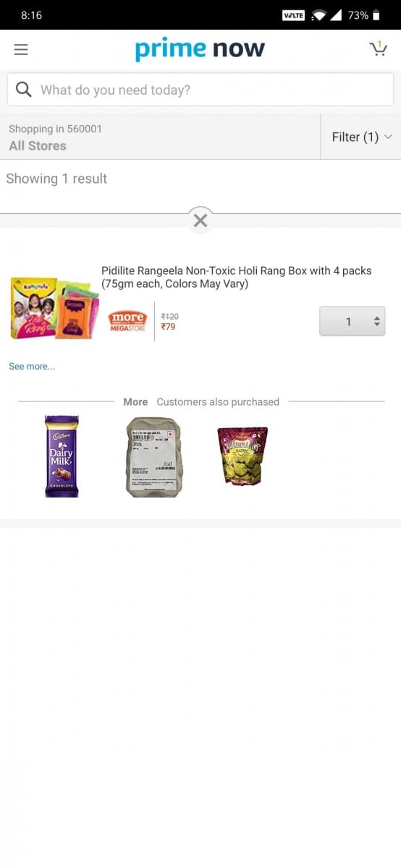This screenshot has width=401, height=868.
Task: Tap the ₹79 discounted price
Action: [168, 327]
